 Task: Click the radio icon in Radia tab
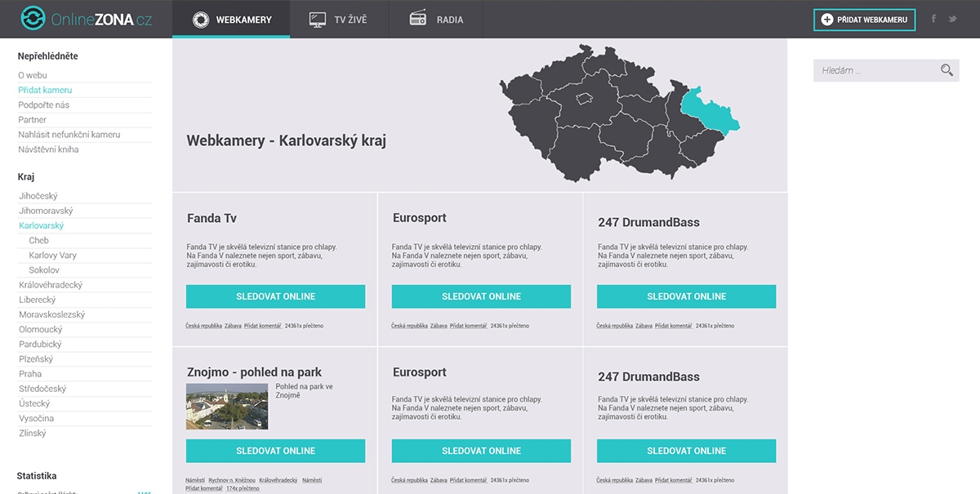[418, 19]
